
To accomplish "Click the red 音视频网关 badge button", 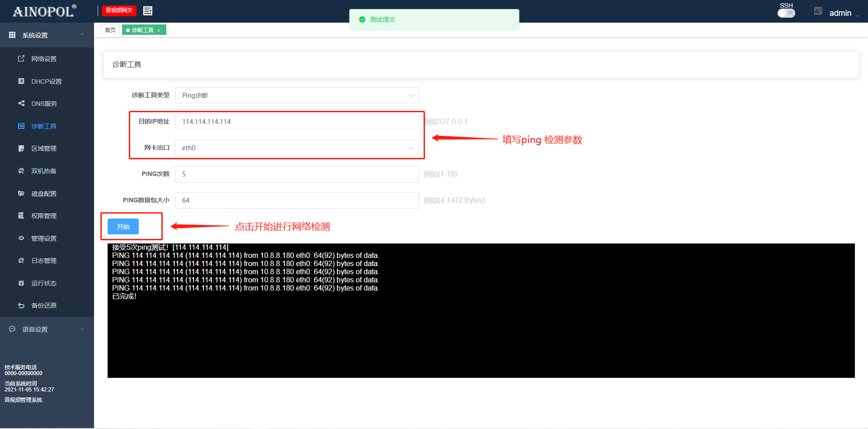I will coord(119,10).
